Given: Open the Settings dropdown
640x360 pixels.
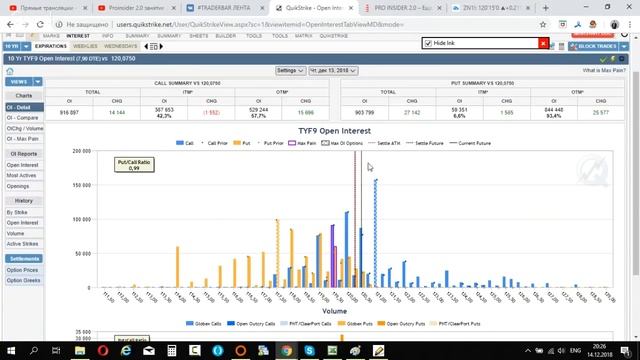Looking at the screenshot, I should tap(290, 71).
